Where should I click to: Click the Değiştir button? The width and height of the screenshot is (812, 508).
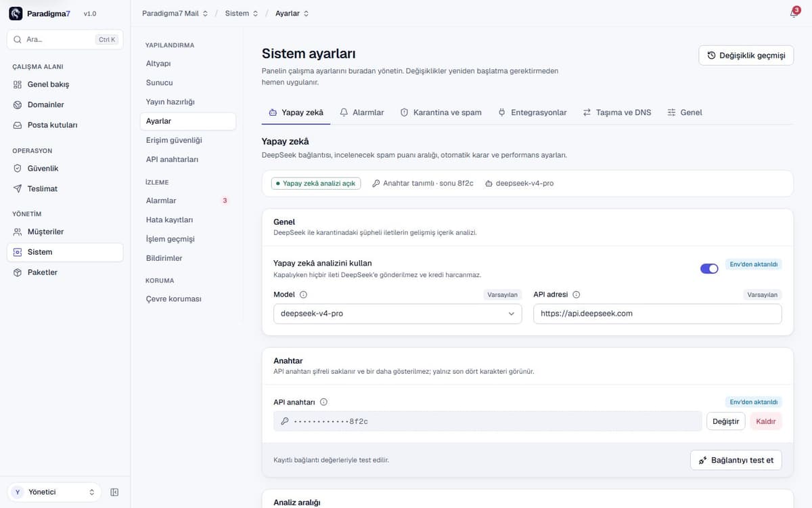[726, 421]
